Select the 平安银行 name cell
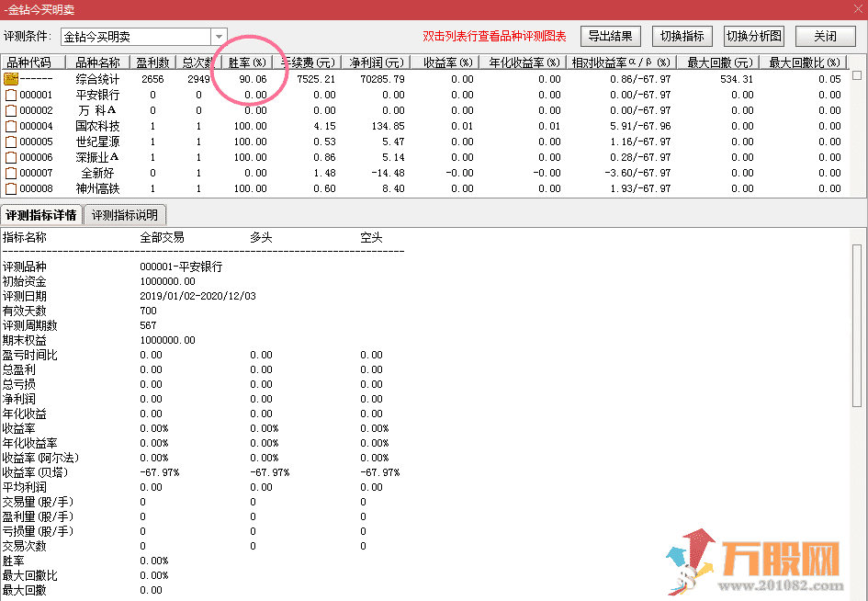The height and width of the screenshot is (601, 868). (97, 95)
